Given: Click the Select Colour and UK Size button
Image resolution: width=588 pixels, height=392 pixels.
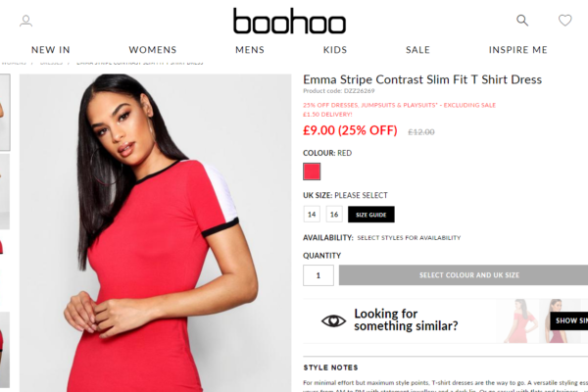Looking at the screenshot, I should (464, 275).
